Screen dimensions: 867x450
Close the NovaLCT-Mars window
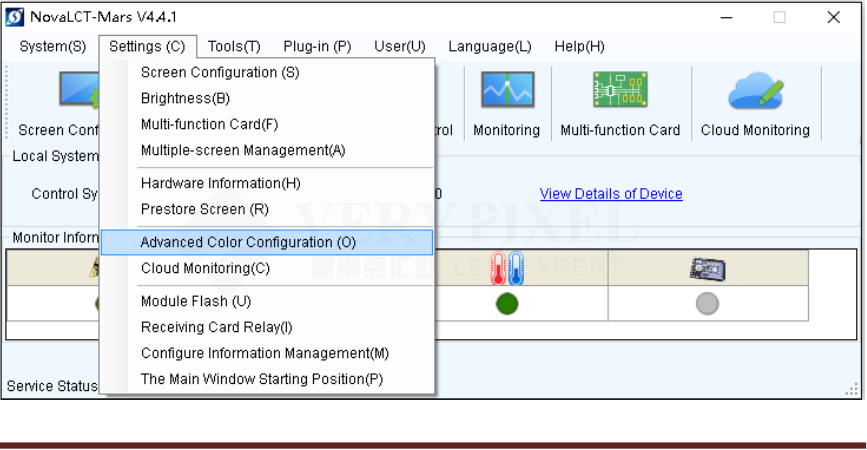[x=834, y=18]
